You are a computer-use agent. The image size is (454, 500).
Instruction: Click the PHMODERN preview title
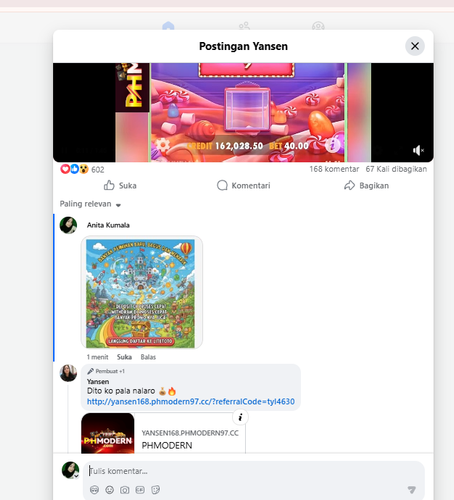(167, 445)
